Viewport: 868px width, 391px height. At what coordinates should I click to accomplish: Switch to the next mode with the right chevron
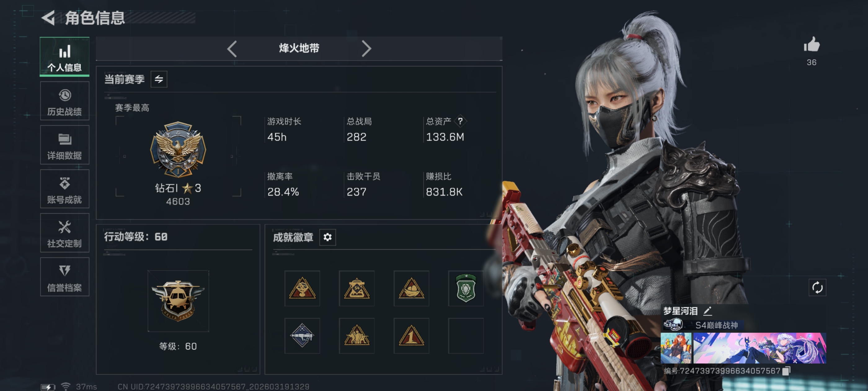[366, 49]
